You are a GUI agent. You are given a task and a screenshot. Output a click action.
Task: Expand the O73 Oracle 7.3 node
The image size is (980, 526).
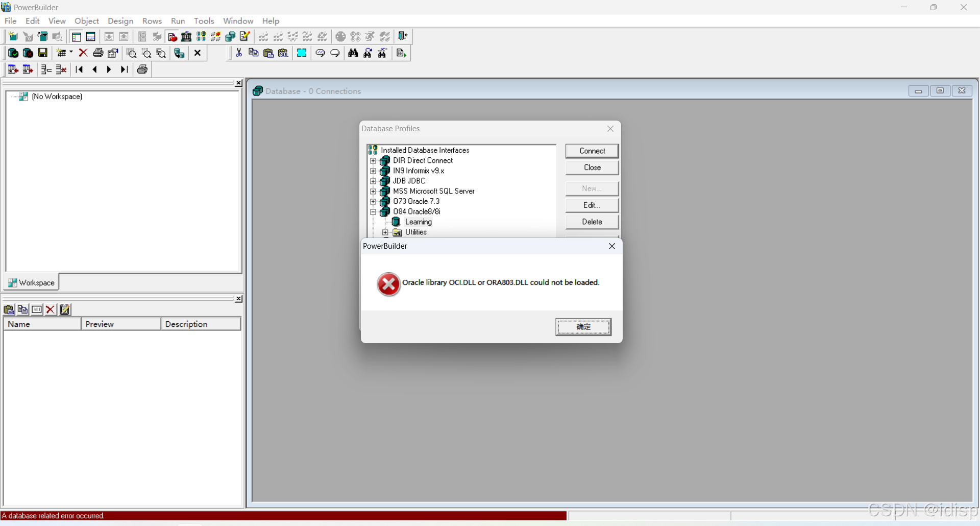pyautogui.click(x=373, y=201)
